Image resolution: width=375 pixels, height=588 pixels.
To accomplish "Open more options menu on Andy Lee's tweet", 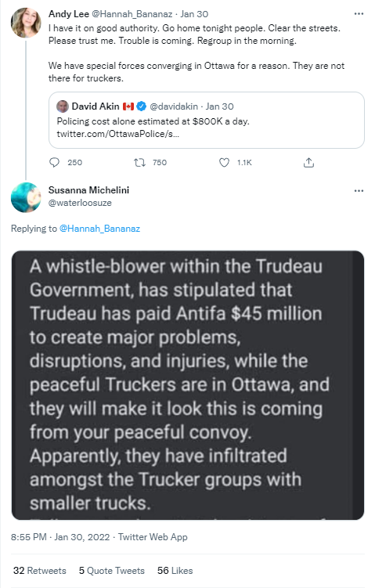I will pyautogui.click(x=359, y=14).
